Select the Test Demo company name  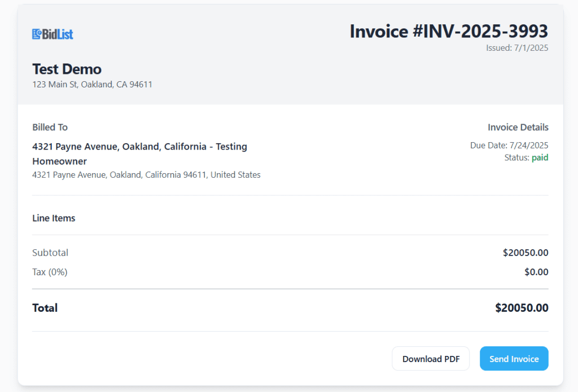pyautogui.click(x=66, y=69)
